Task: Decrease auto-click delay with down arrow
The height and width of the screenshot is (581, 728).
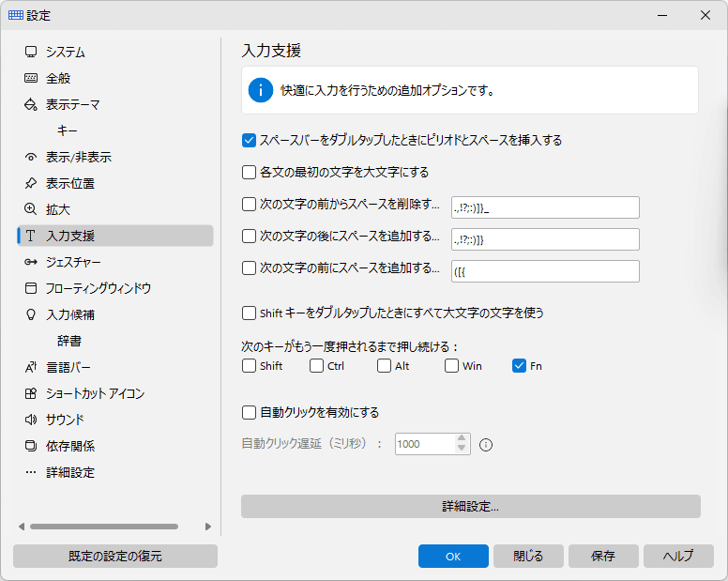Action: [461, 448]
